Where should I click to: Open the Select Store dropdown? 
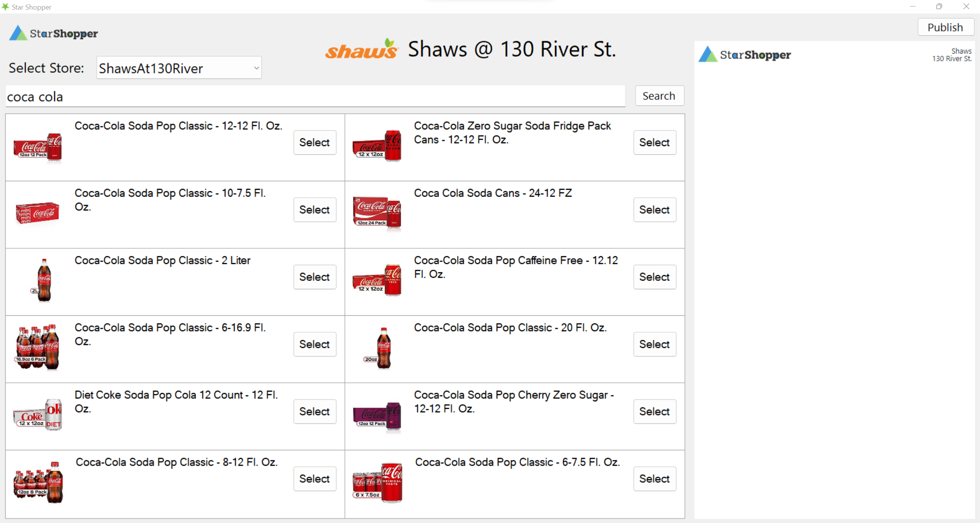[179, 68]
